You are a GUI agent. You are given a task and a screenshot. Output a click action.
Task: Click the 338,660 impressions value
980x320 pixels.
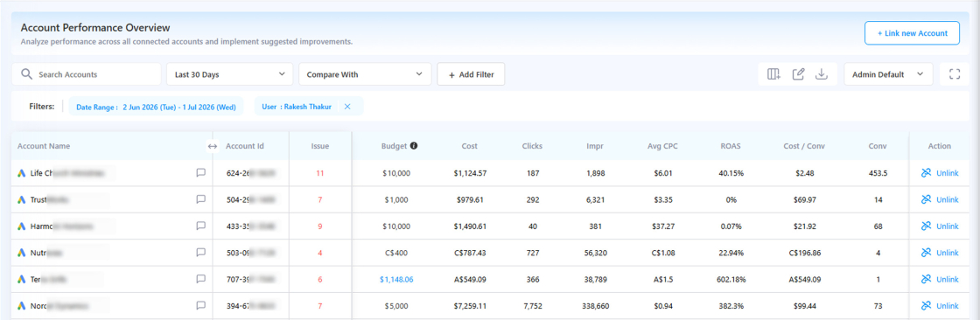coord(595,306)
